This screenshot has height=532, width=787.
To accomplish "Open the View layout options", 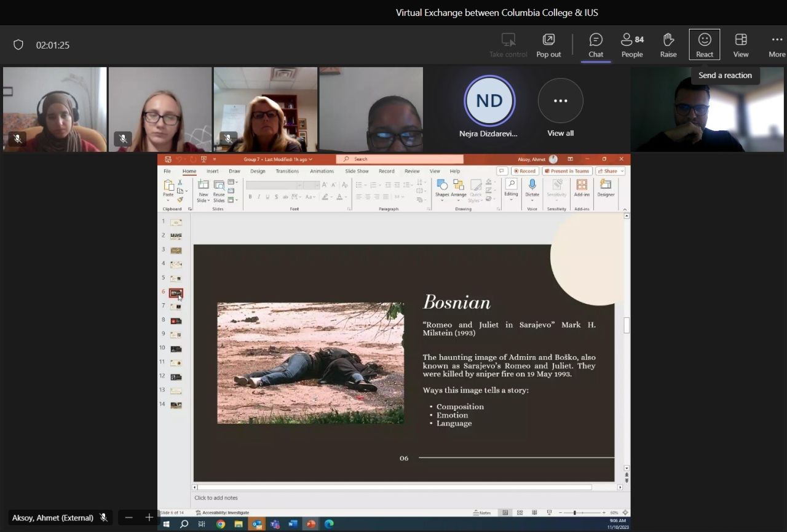I will click(x=741, y=45).
